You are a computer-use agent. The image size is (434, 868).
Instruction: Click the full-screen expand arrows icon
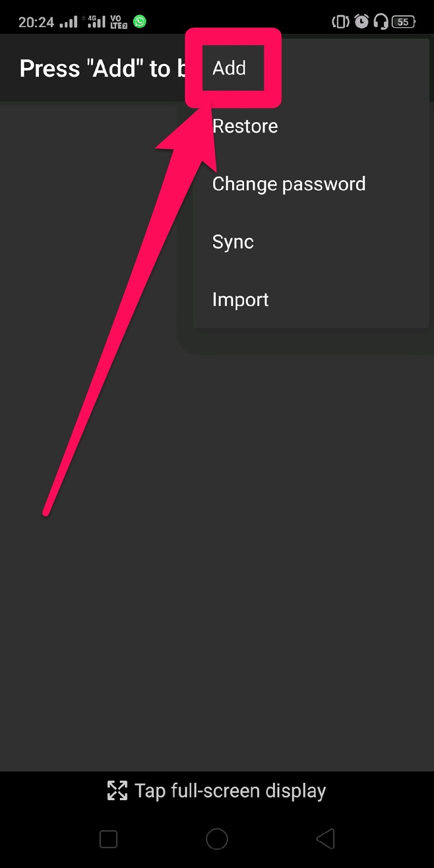tap(117, 790)
